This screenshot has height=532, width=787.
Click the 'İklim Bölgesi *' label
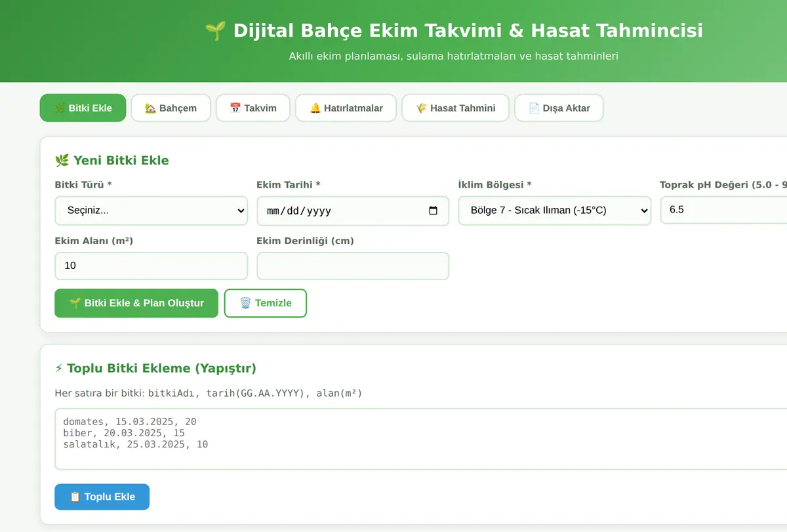495,185
